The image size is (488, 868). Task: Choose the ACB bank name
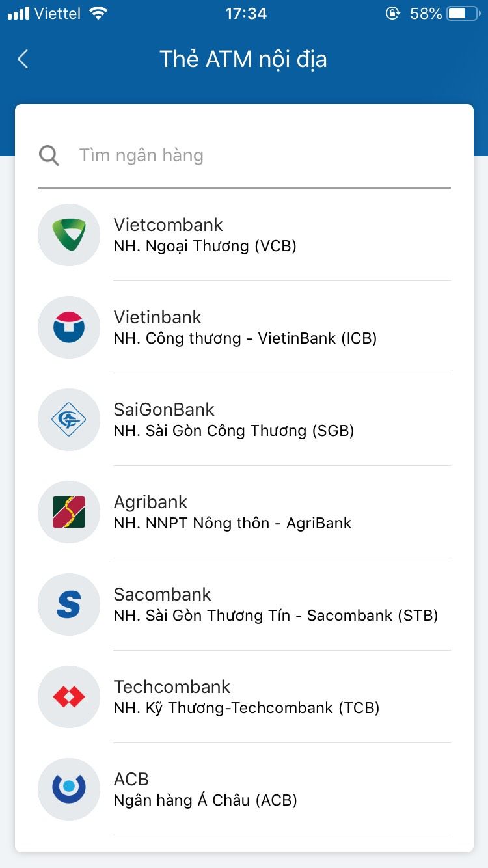click(131, 780)
